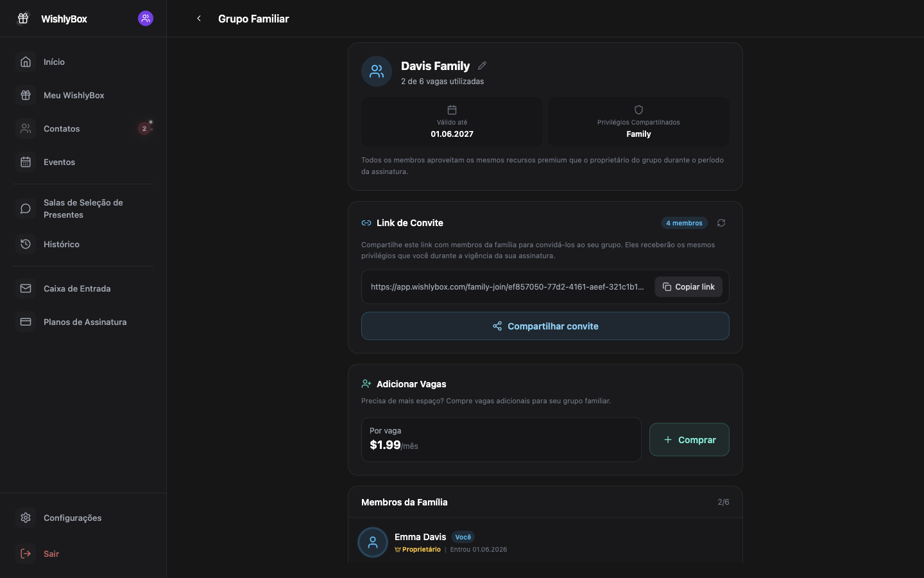Click the Copiar link button
Screen dimensions: 924x578
(x=689, y=287)
